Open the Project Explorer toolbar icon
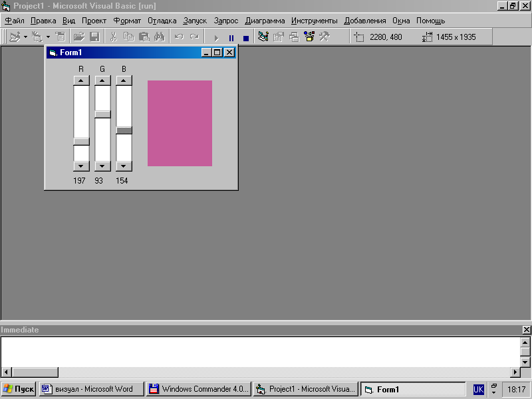Viewport: 532px width, 399px height. click(x=263, y=37)
